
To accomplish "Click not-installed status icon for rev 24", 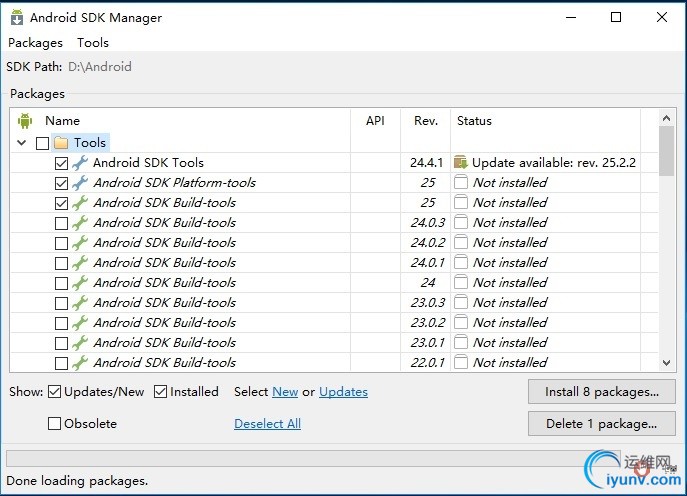I will 460,282.
